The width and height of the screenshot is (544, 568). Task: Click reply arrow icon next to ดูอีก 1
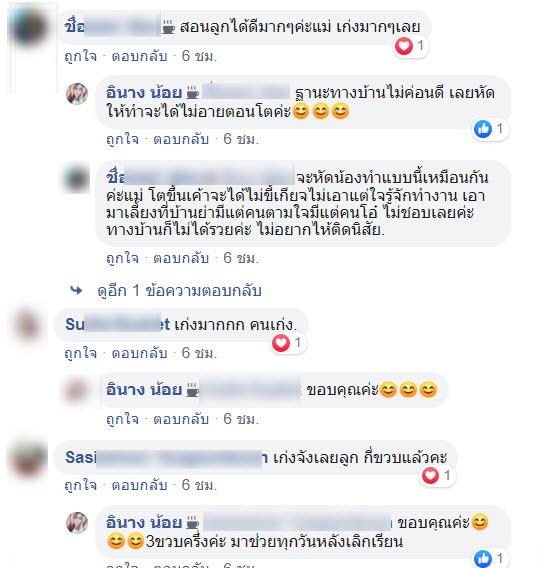click(x=76, y=291)
